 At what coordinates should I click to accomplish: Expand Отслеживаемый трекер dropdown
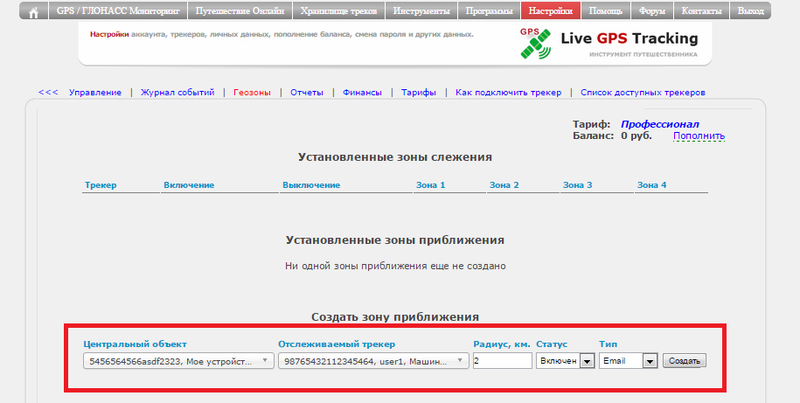click(371, 361)
